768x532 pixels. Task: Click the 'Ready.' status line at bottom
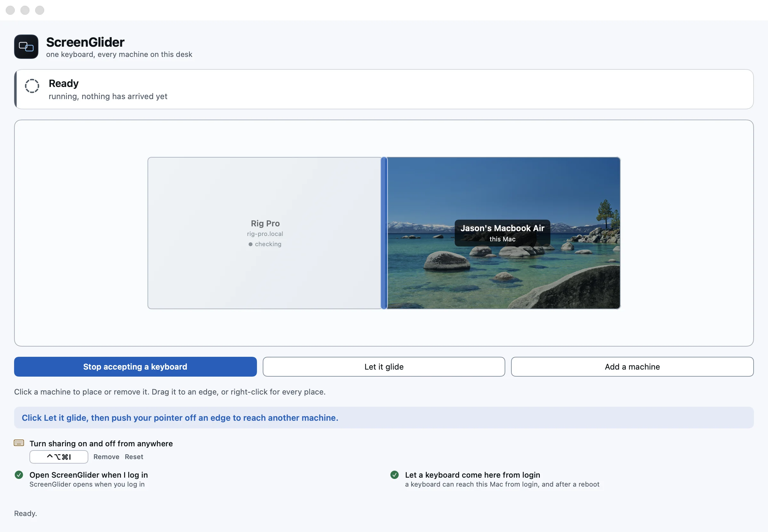(25, 513)
